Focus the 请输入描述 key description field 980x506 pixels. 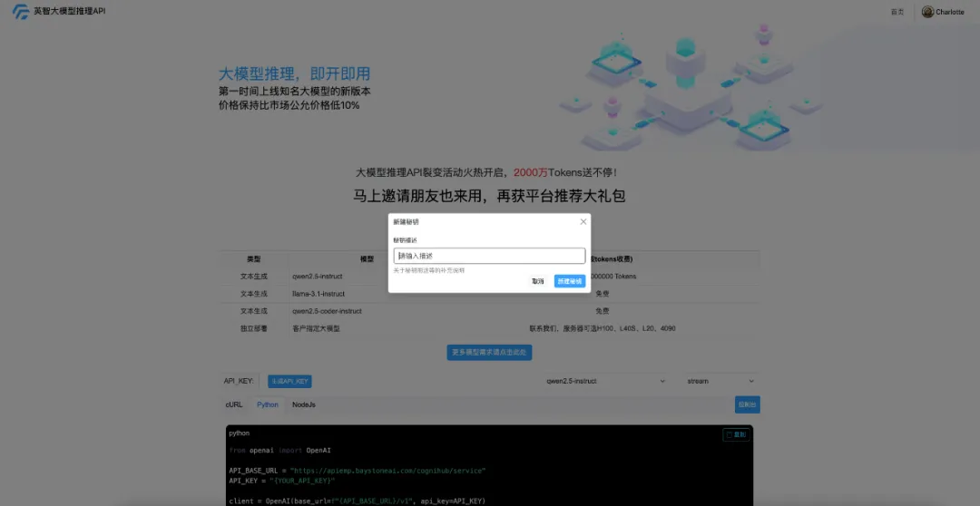point(489,256)
